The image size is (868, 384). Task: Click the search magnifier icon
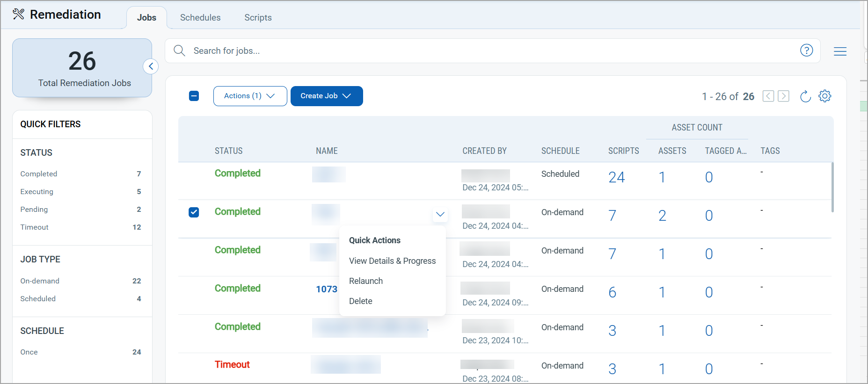pyautogui.click(x=180, y=51)
